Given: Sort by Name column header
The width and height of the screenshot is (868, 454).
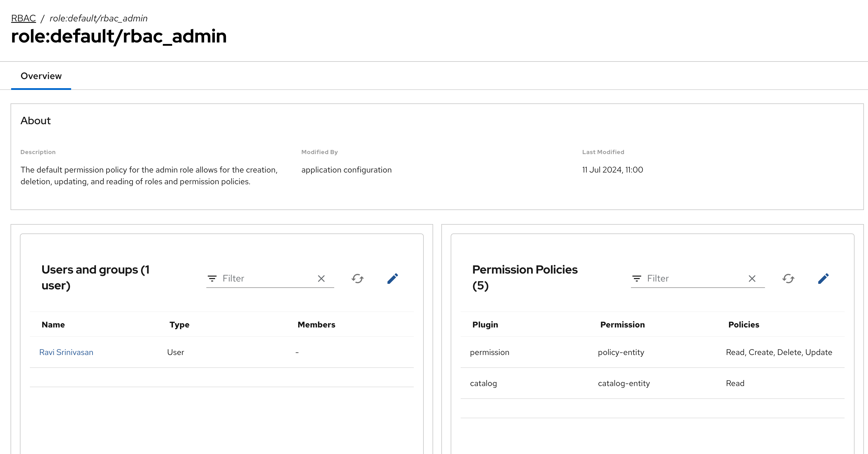Looking at the screenshot, I should pos(53,325).
